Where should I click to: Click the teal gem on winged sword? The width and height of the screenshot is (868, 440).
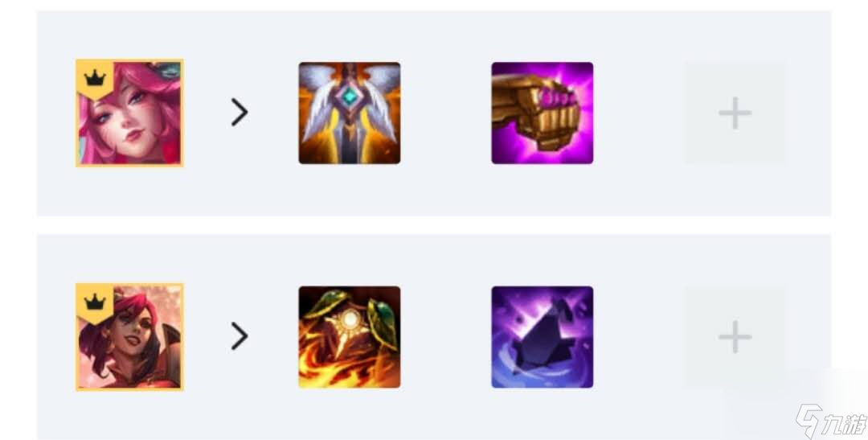click(x=350, y=97)
